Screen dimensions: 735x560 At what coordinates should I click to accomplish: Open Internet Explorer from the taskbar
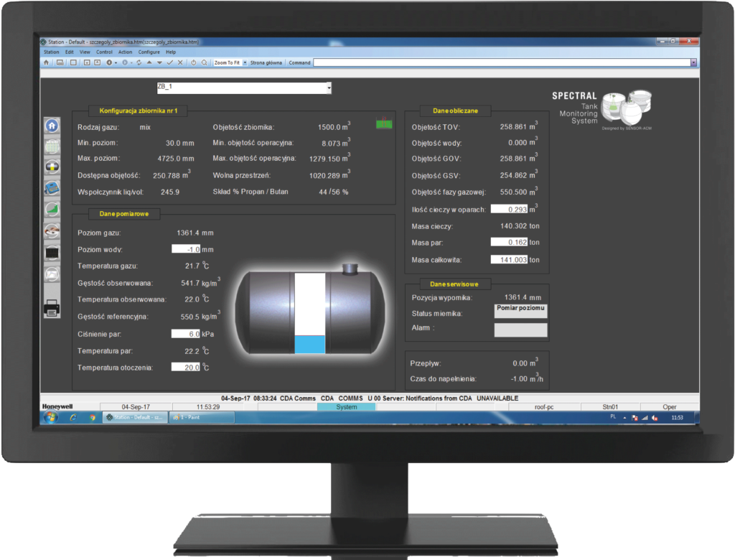tap(73, 417)
